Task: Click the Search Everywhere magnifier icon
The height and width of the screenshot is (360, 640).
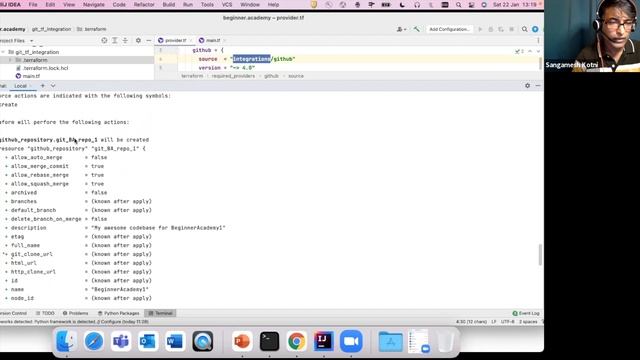Action: pyautogui.click(x=524, y=29)
